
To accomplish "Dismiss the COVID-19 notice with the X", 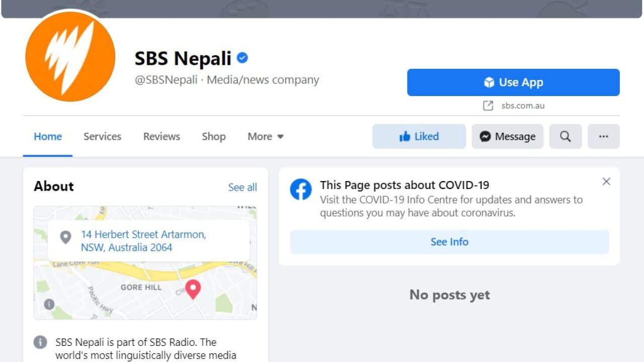I will pyautogui.click(x=606, y=182).
